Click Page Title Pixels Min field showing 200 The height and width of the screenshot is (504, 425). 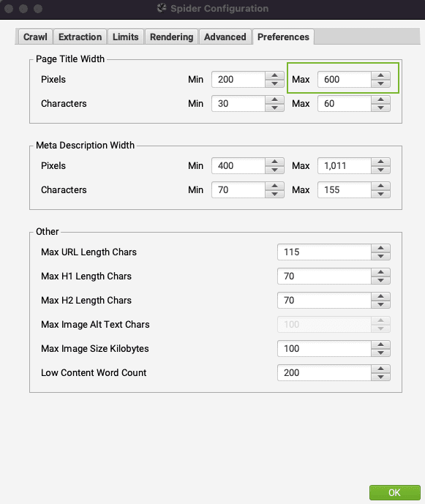(x=238, y=80)
